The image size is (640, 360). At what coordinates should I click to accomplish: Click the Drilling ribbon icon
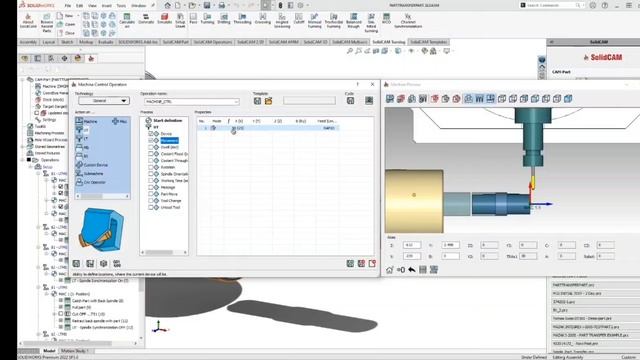click(224, 19)
